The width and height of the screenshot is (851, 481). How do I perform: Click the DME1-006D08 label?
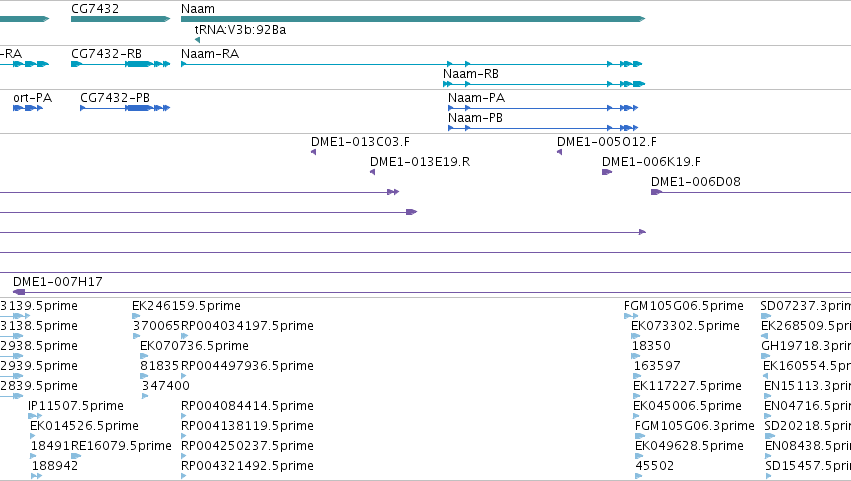pyautogui.click(x=696, y=182)
